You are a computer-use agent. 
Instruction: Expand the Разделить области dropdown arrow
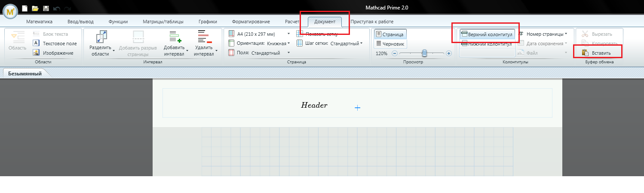tap(114, 51)
